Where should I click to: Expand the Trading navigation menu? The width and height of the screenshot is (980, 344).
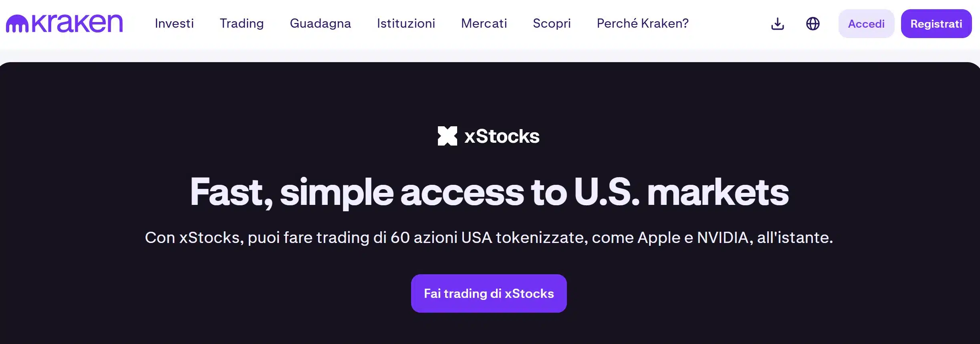click(x=242, y=24)
